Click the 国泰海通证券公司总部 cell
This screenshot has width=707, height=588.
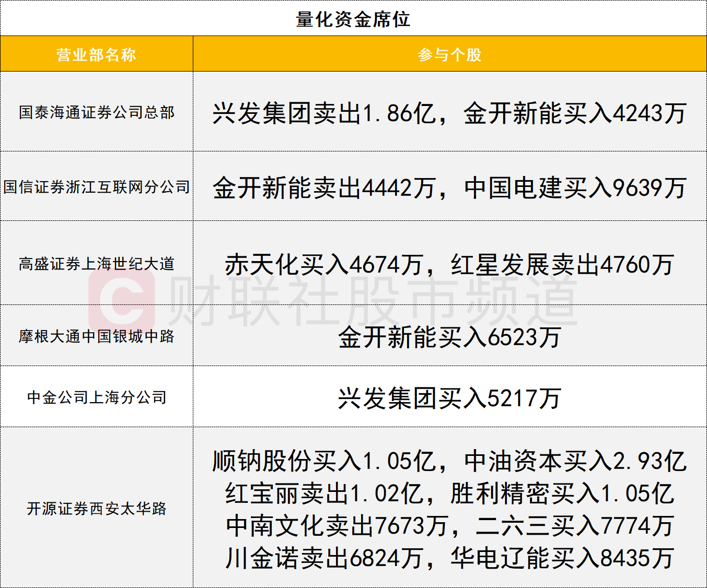pyautogui.click(x=97, y=112)
